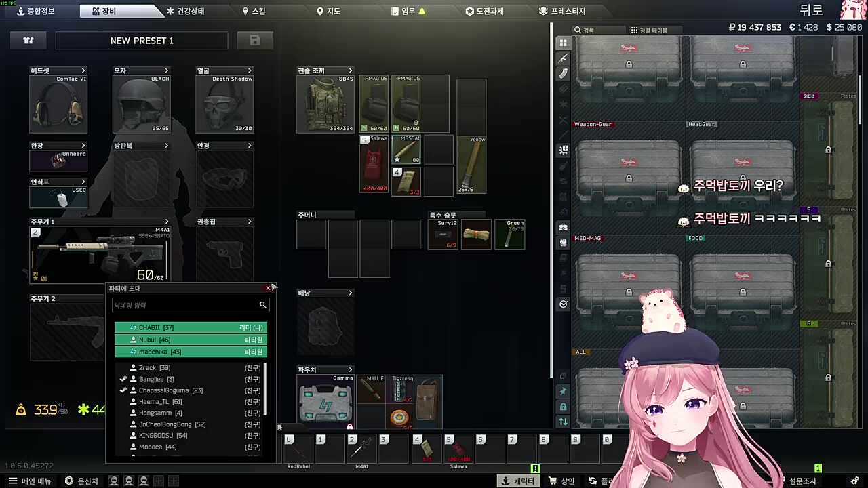Click the ComTac VI headset item
Screen dimensions: 868x488
point(58,104)
